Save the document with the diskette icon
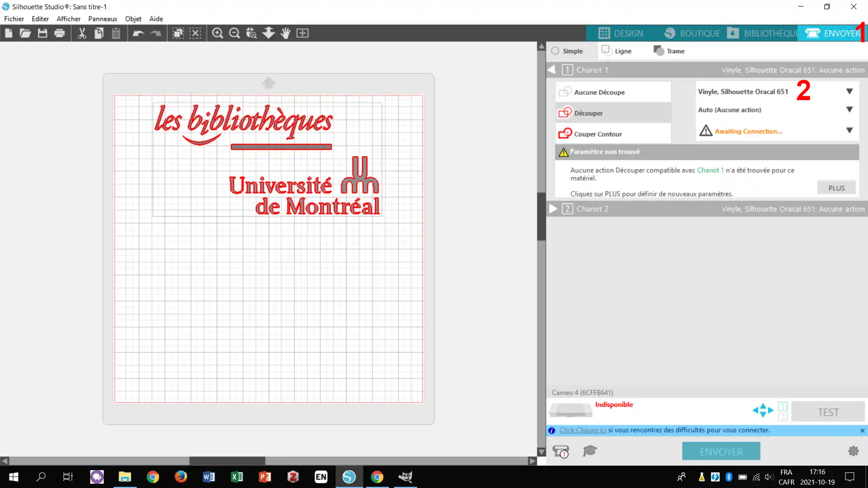Screen dimensions: 868x488 [x=42, y=33]
